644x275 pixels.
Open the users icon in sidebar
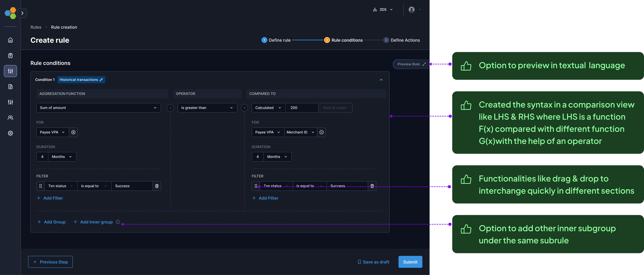pyautogui.click(x=10, y=118)
